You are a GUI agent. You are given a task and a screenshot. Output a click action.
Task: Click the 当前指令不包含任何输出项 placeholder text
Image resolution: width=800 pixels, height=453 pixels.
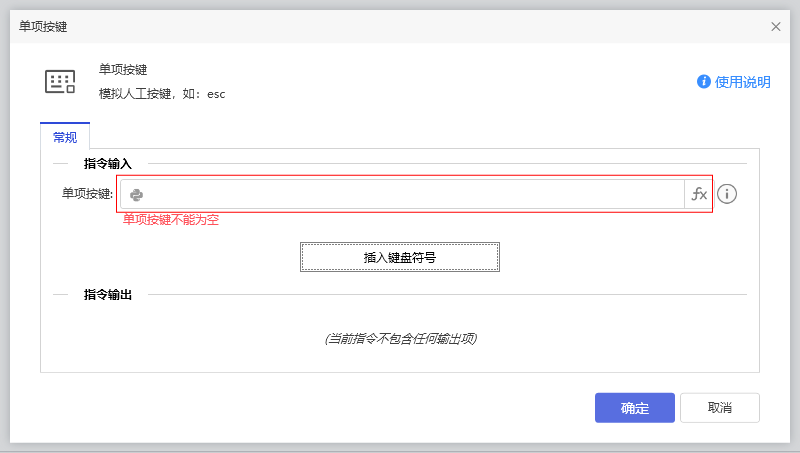(400, 339)
